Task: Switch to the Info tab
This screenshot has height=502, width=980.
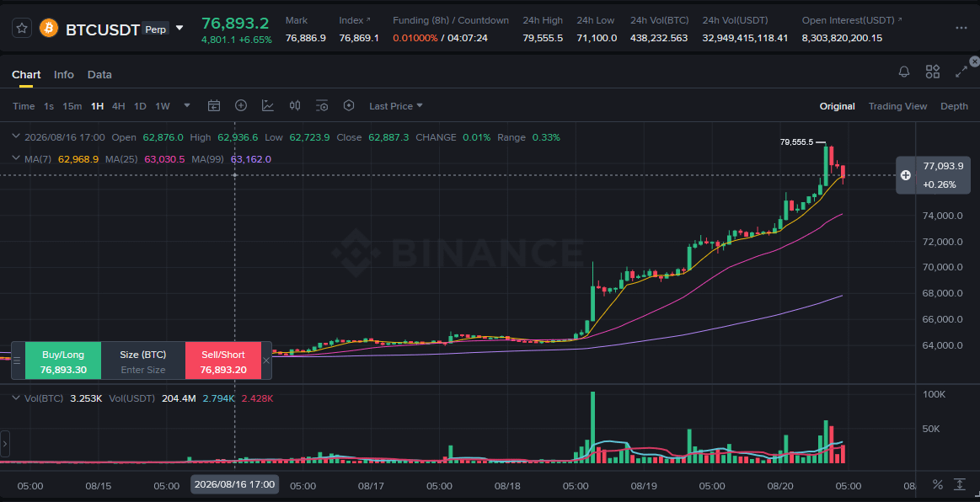Action: 64,74
